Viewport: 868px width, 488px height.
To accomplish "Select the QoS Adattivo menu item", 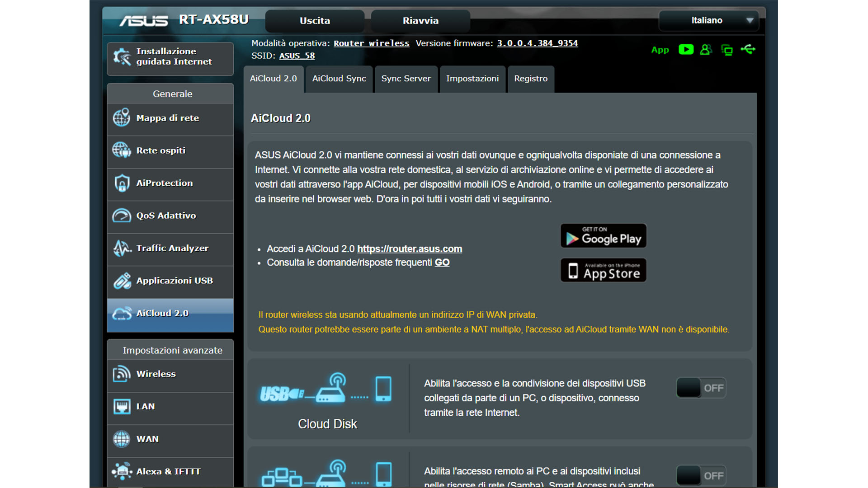I will (170, 216).
